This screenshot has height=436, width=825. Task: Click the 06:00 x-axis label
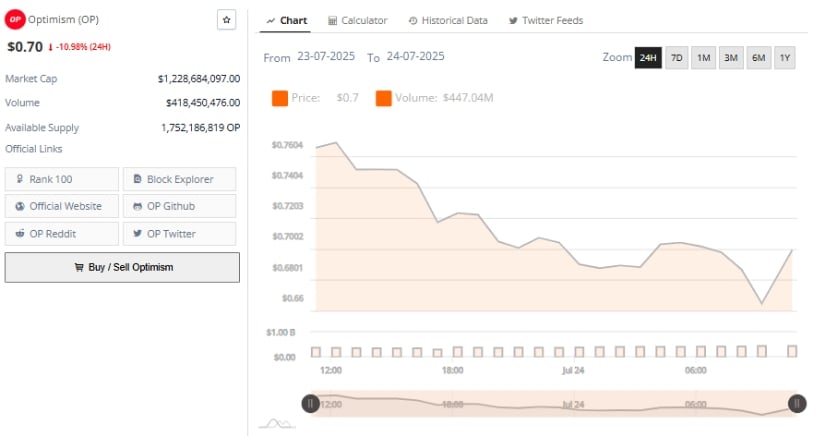coord(696,370)
